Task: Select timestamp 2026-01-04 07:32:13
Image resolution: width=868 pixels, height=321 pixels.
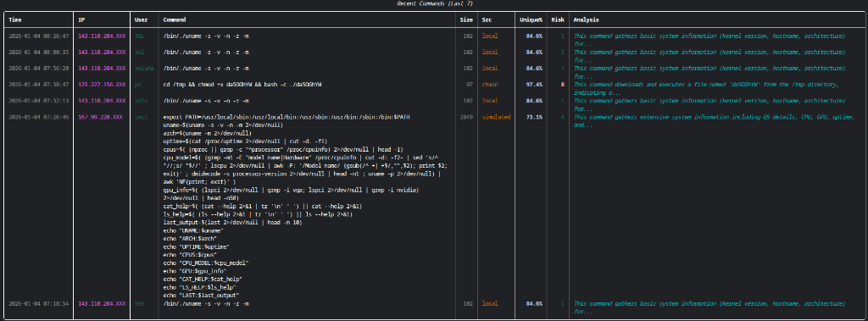Action: [39, 101]
